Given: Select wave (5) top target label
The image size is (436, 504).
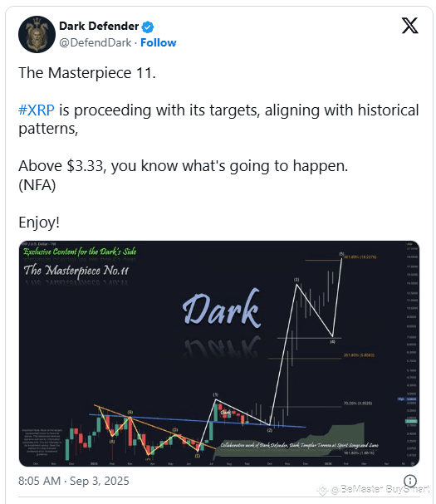Looking at the screenshot, I should tap(341, 253).
